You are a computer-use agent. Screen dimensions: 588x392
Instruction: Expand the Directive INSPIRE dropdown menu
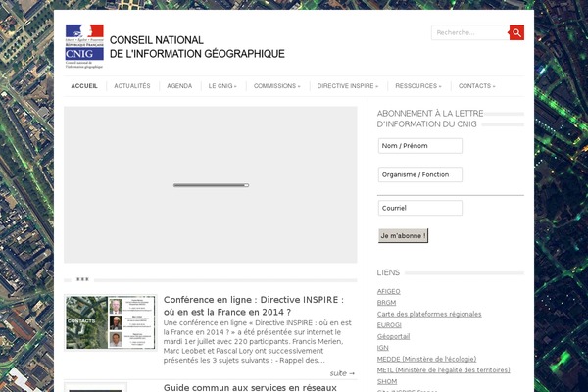(348, 86)
